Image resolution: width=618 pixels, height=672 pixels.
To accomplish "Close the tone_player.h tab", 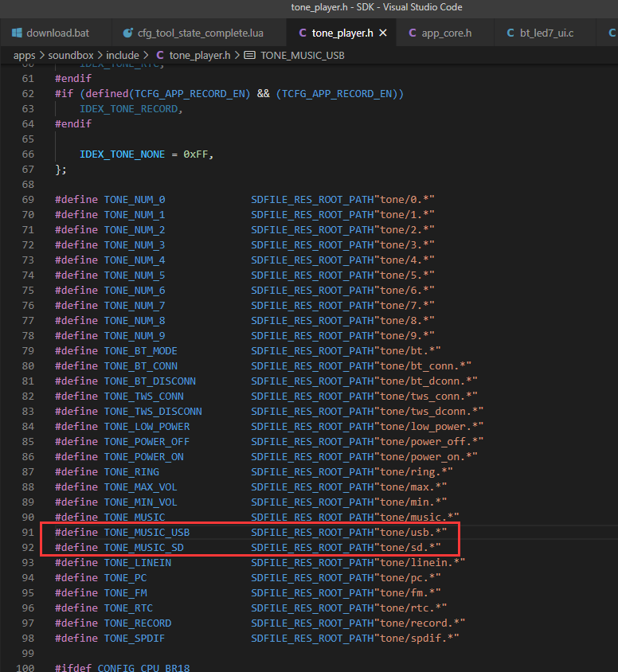I will [383, 33].
